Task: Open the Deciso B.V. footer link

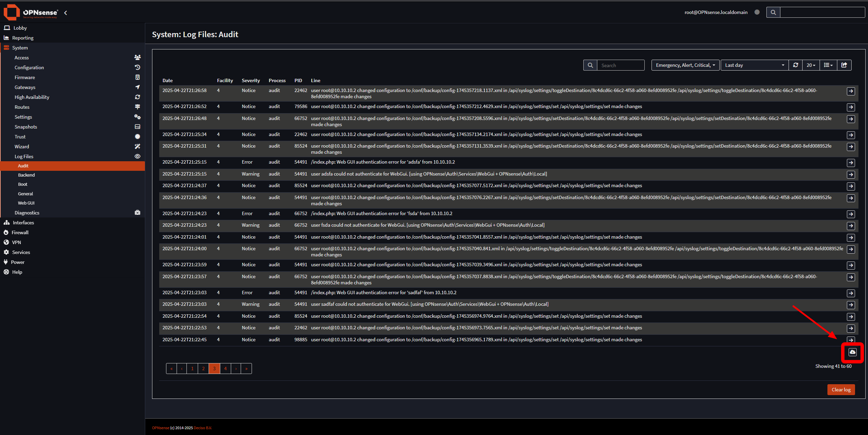Action: (x=203, y=427)
